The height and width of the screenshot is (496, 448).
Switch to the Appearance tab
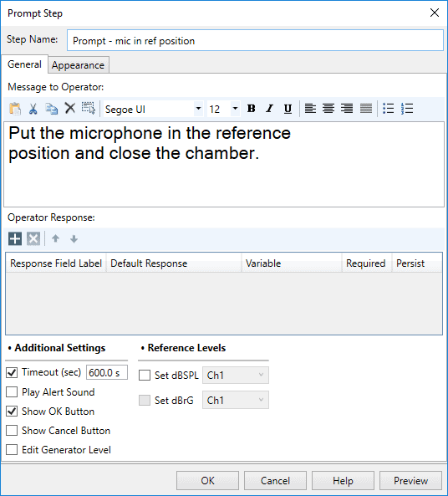78,65
